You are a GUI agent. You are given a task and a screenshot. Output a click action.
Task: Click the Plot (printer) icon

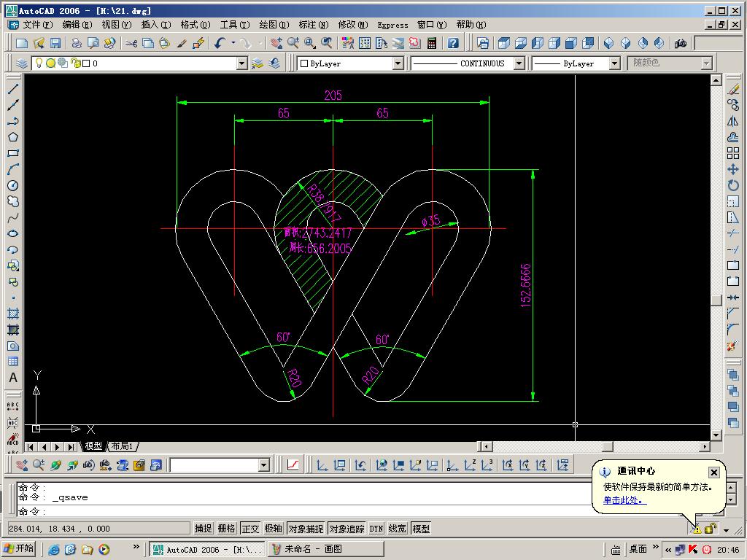tap(77, 43)
